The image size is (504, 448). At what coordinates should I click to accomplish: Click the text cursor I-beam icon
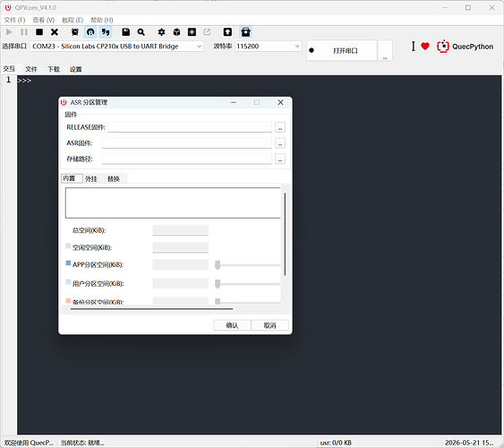(x=413, y=47)
